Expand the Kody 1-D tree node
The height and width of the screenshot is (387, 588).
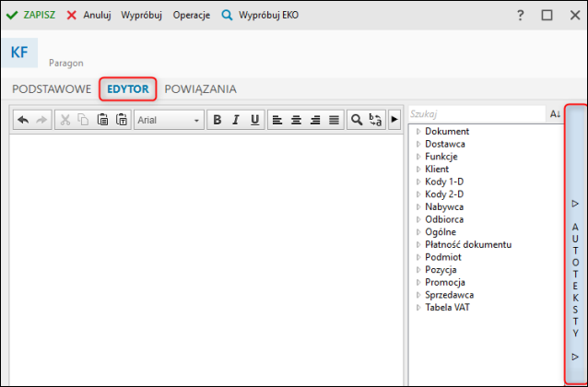(x=418, y=182)
